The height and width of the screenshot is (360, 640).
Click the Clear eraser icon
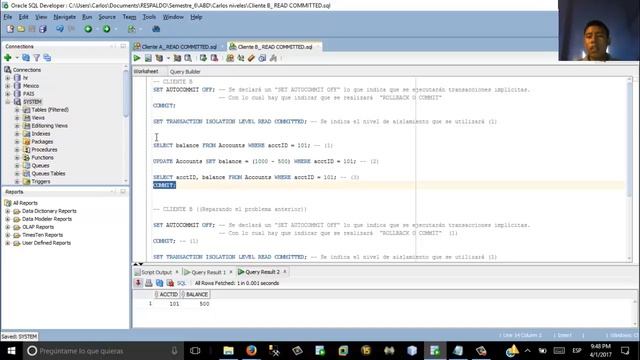pyautogui.click(x=251, y=58)
